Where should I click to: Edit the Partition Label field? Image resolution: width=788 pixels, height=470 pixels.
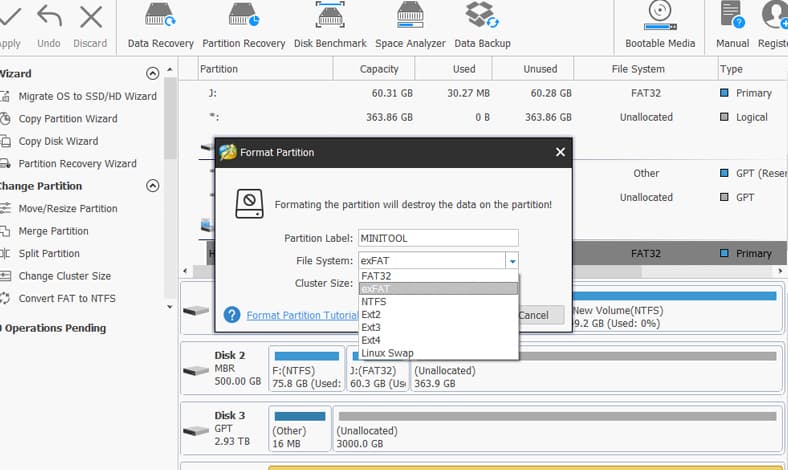click(438, 238)
